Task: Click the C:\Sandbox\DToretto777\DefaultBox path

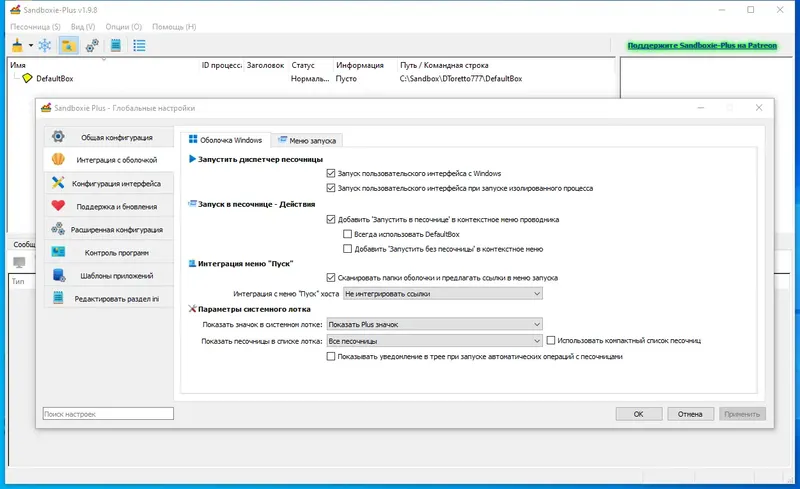Action: [461, 79]
